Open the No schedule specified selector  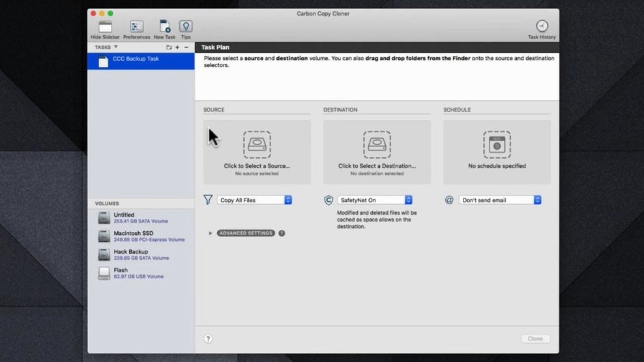[497, 152]
